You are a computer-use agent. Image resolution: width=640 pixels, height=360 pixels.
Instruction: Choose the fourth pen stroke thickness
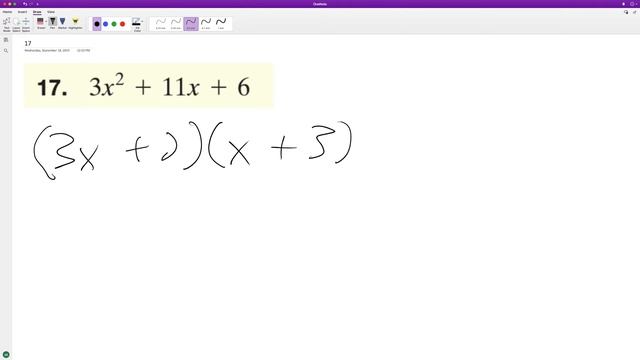(x=206, y=24)
